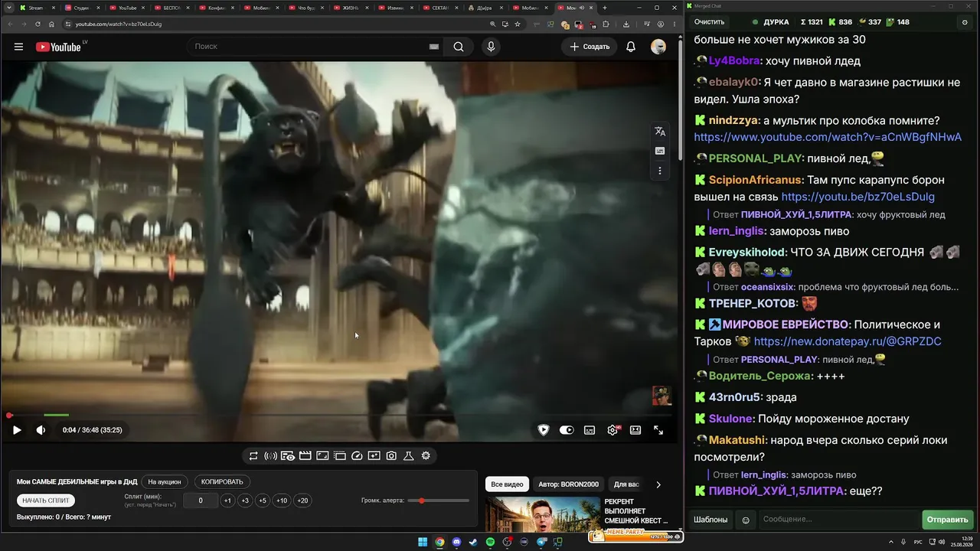This screenshot has width=980, height=551.
Task: Click the YouTube search magnifier button
Action: (459, 47)
